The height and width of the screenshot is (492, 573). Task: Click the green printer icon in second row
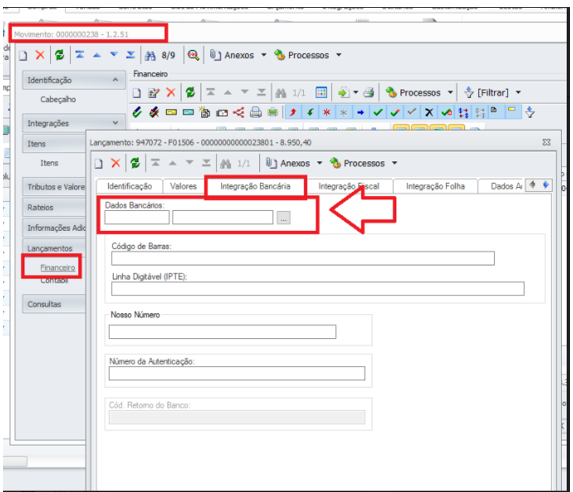(273, 112)
